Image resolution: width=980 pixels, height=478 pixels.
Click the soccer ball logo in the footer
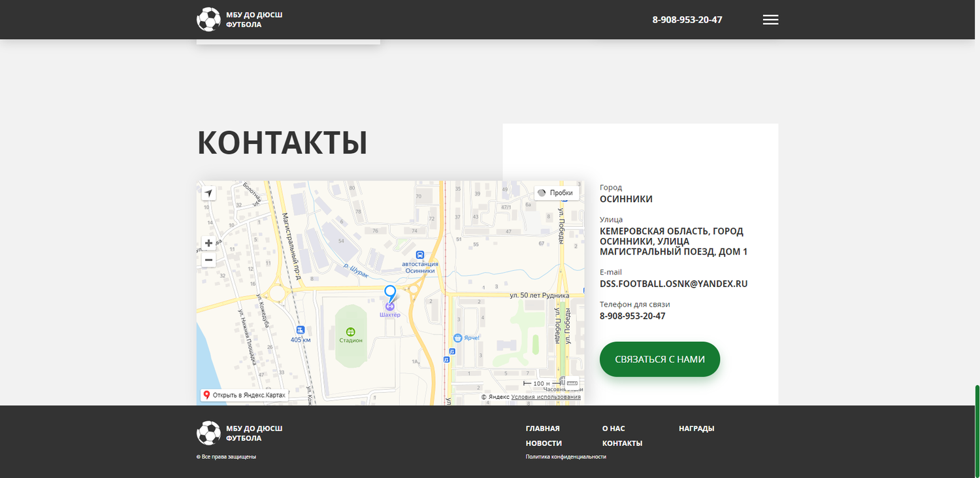[x=208, y=433]
